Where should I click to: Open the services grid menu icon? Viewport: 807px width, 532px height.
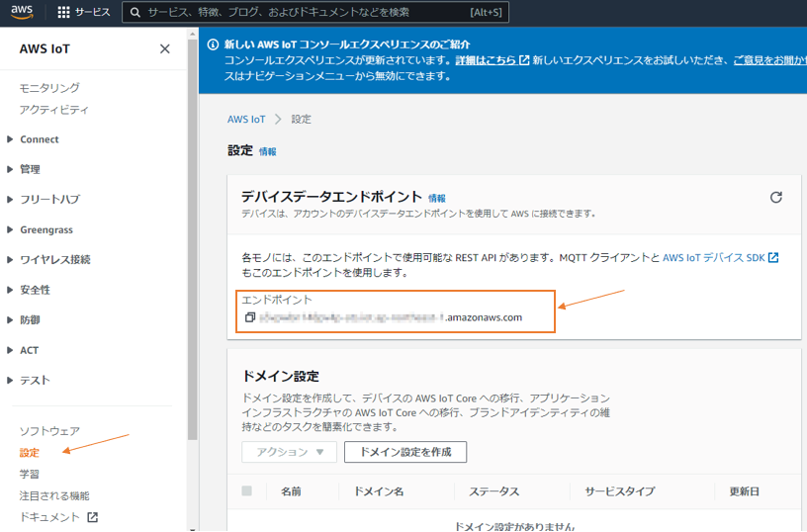point(64,13)
